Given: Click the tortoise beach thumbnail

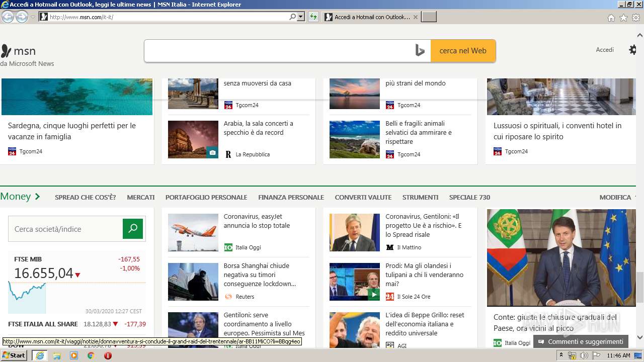Looking at the screenshot, I should pyautogui.click(x=355, y=139).
